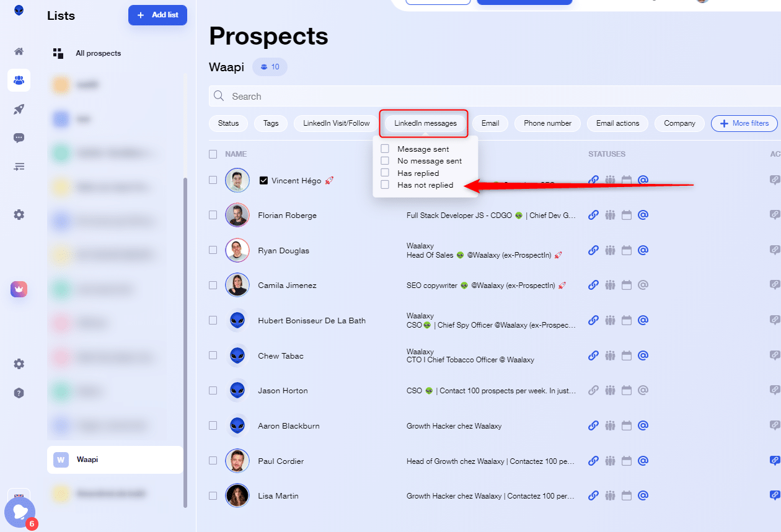Open the message action icon for Lisa Martin
This screenshot has height=532, width=781.
click(x=774, y=495)
